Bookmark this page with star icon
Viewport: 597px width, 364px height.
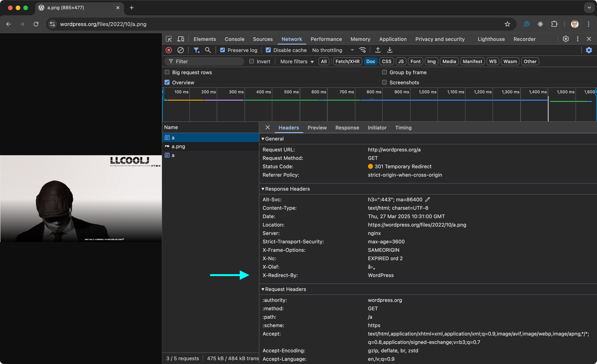(x=507, y=24)
